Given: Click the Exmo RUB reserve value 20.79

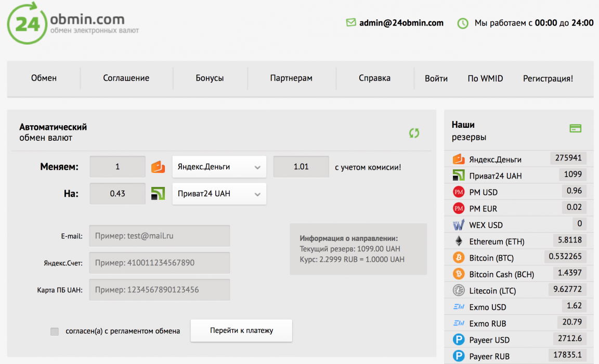Looking at the screenshot, I should coord(572,321).
